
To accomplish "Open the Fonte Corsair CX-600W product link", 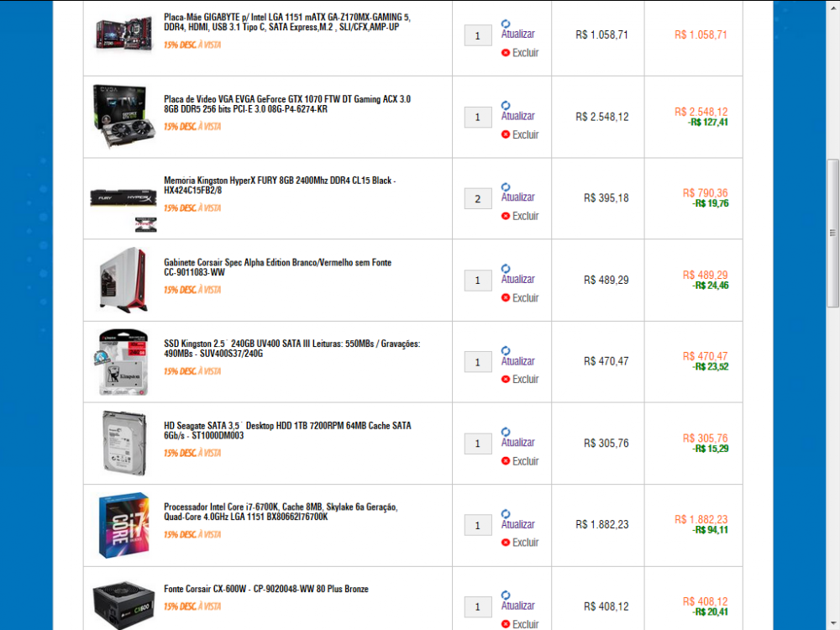I will (266, 589).
